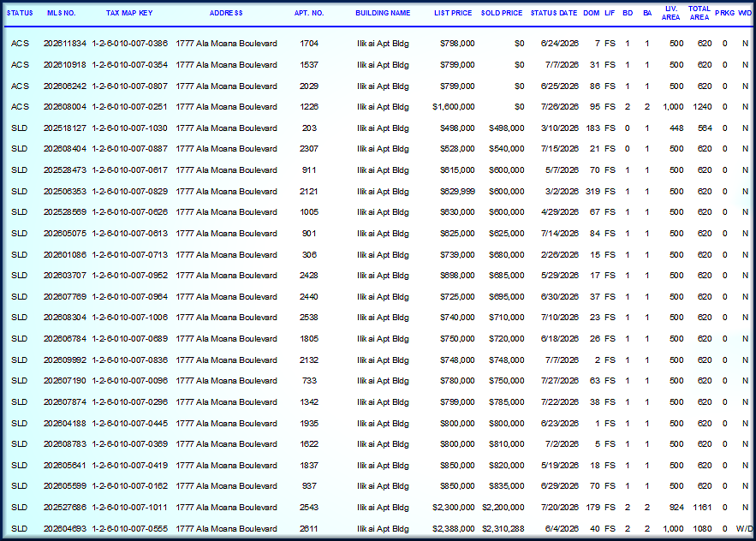The image size is (756, 541).
Task: Click the STATUS column header
Action: [20, 13]
